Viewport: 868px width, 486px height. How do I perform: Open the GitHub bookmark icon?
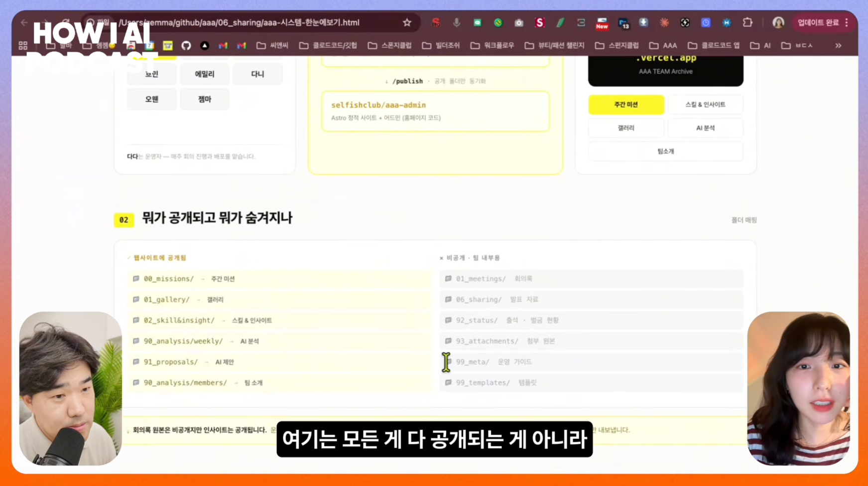click(x=186, y=45)
